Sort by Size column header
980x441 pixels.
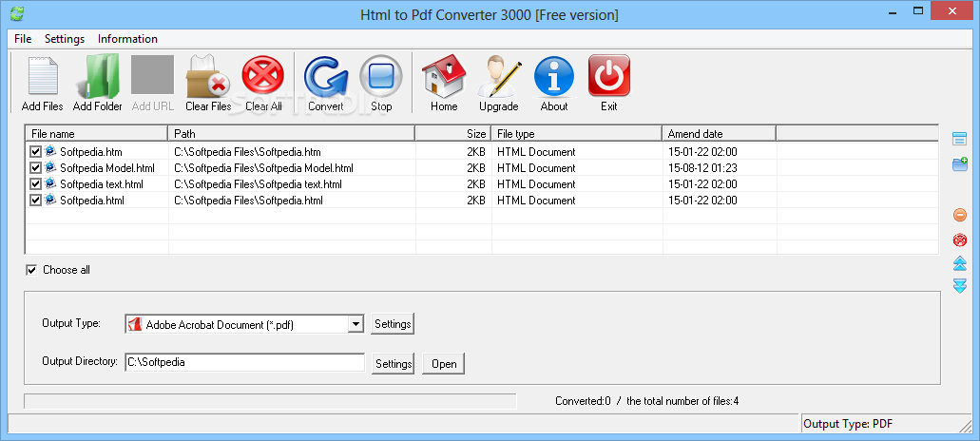[x=453, y=134]
